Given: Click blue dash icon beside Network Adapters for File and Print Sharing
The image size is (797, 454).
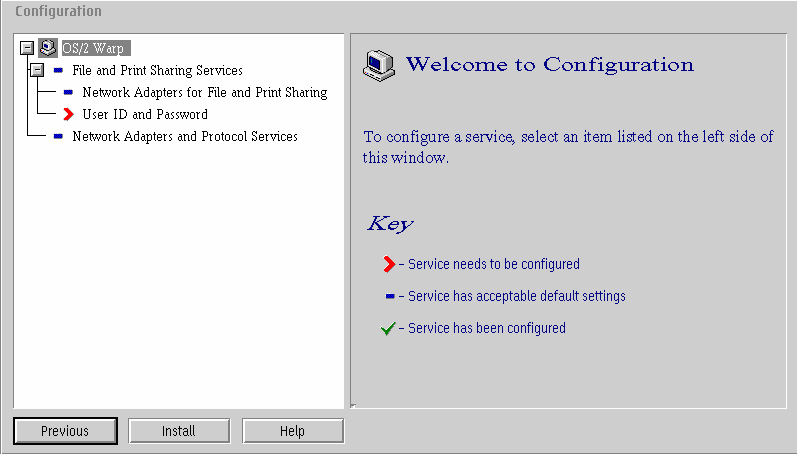Looking at the screenshot, I should point(68,93).
